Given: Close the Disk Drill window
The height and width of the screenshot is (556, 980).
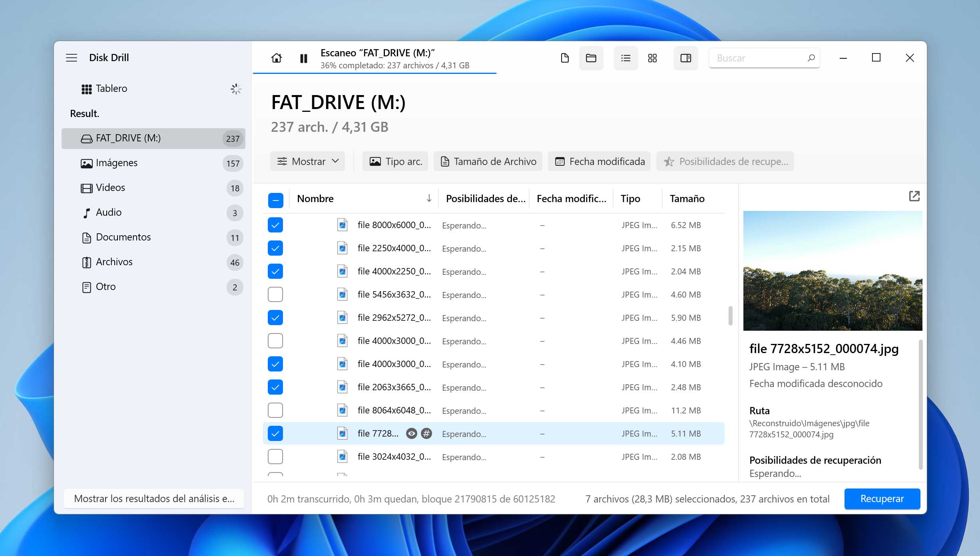Looking at the screenshot, I should [910, 58].
